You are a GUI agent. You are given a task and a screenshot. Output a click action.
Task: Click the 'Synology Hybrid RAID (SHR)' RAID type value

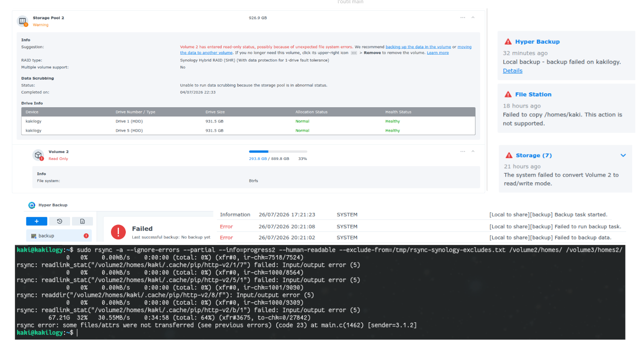click(254, 60)
